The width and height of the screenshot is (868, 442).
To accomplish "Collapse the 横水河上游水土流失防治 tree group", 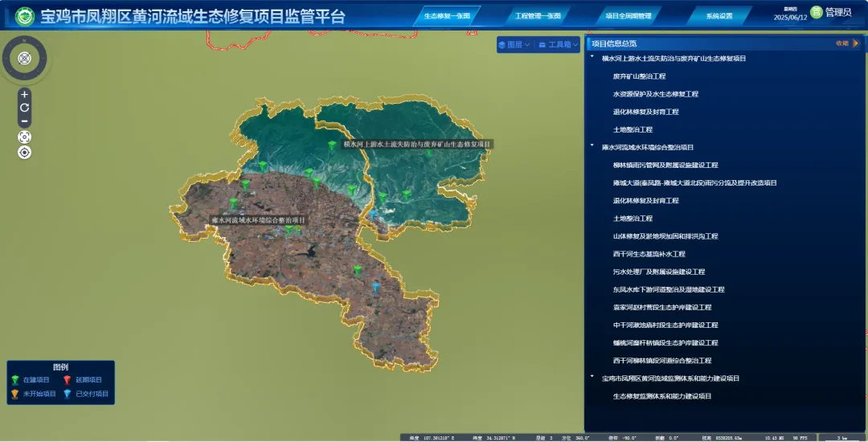I will click(x=592, y=58).
